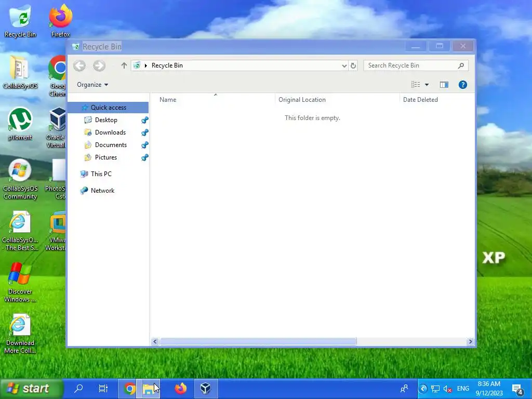This screenshot has height=399, width=532.
Task: Select Network in navigation pane
Action: point(102,191)
